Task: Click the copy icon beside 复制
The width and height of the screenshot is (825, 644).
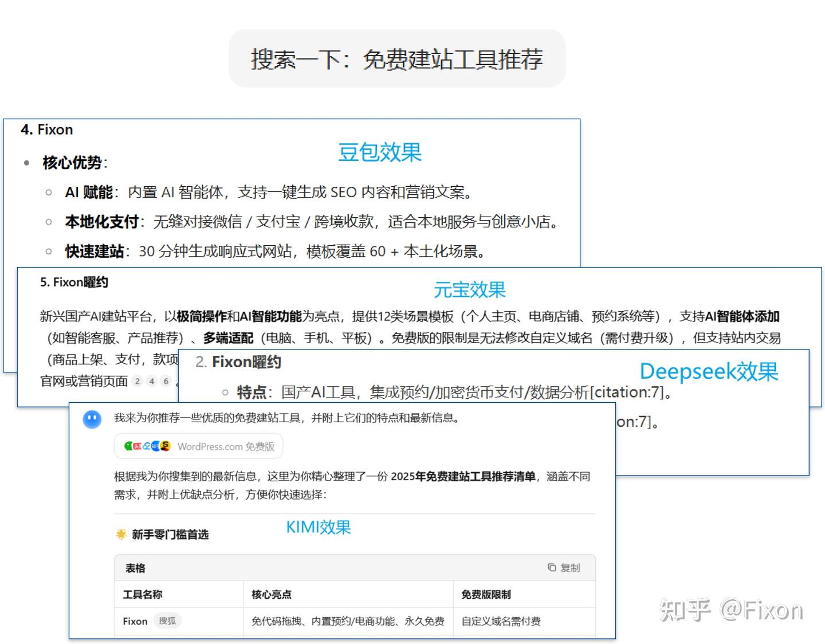Action: [552, 567]
